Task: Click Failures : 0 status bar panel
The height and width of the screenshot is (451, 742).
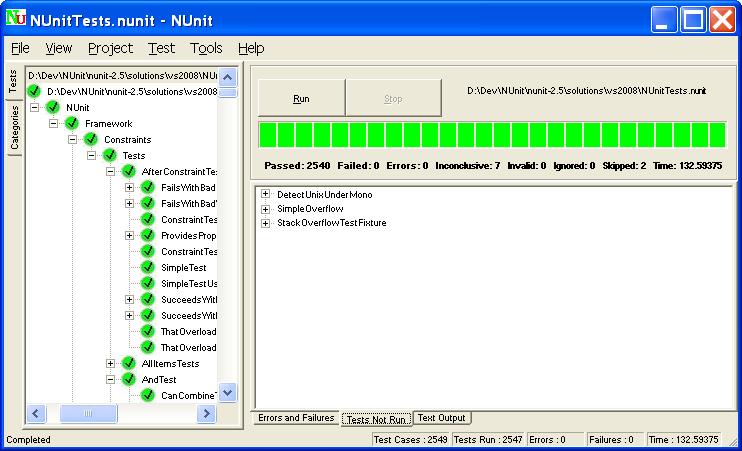Action: (x=615, y=440)
